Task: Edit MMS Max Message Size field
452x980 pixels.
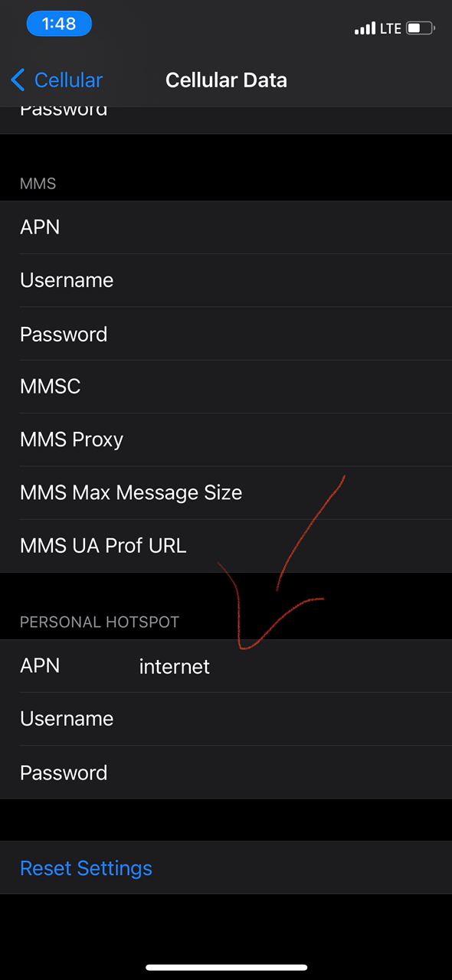Action: (x=226, y=492)
